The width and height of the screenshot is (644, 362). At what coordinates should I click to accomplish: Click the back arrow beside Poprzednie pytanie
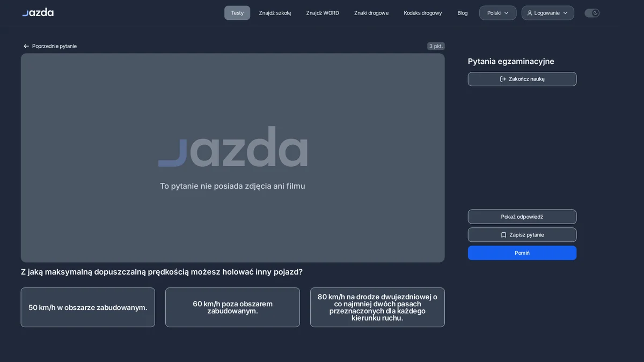pos(26,46)
